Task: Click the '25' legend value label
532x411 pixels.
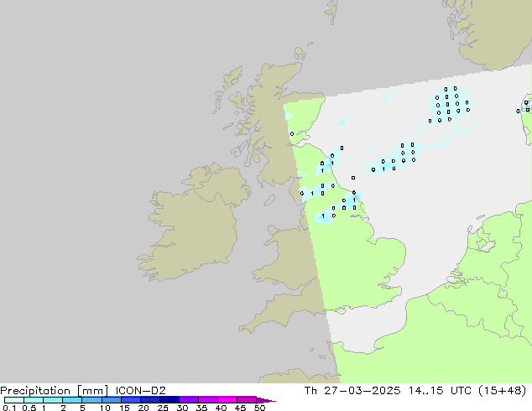Action: click(x=163, y=408)
